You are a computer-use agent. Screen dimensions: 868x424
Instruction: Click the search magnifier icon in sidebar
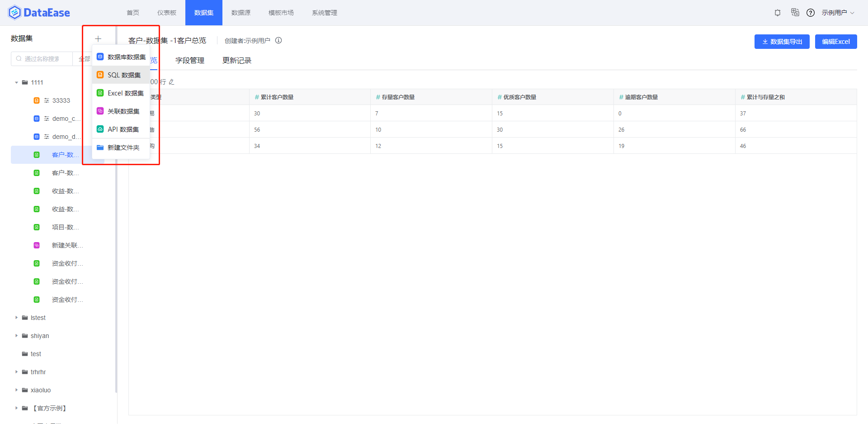coord(19,59)
